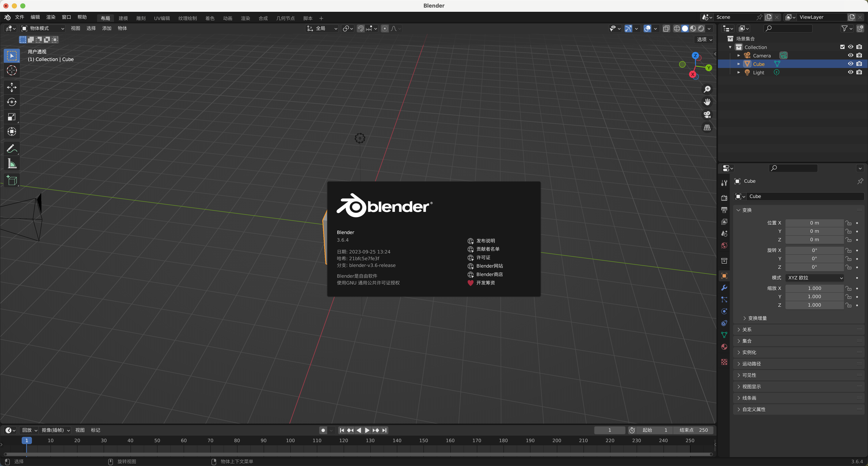
Task: Open the World properties tab
Action: [x=724, y=245]
